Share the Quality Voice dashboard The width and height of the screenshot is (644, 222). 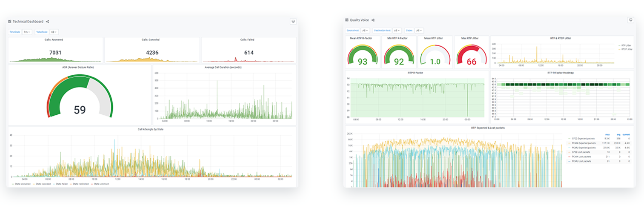click(373, 20)
